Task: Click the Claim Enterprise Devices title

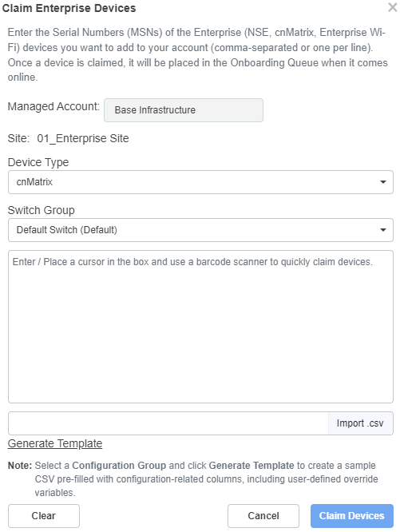Action: tap(69, 8)
